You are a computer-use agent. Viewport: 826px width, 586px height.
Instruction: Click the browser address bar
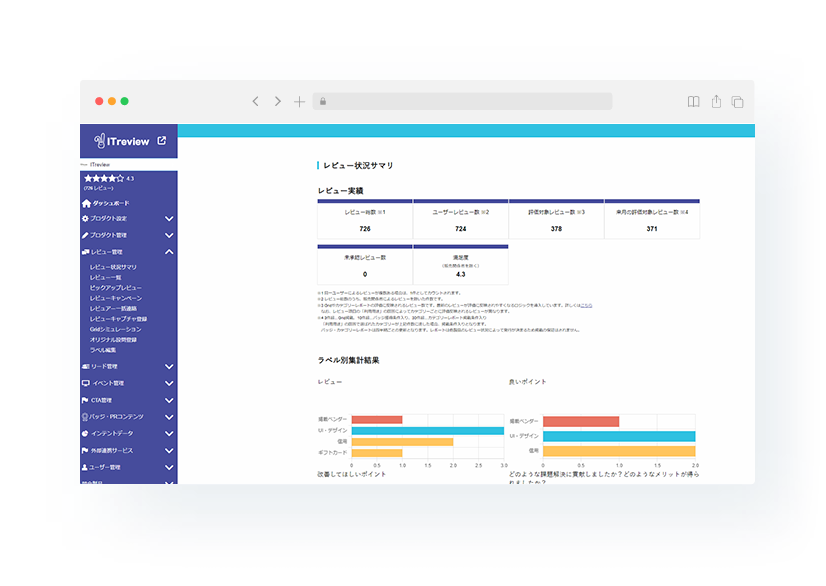pos(462,102)
